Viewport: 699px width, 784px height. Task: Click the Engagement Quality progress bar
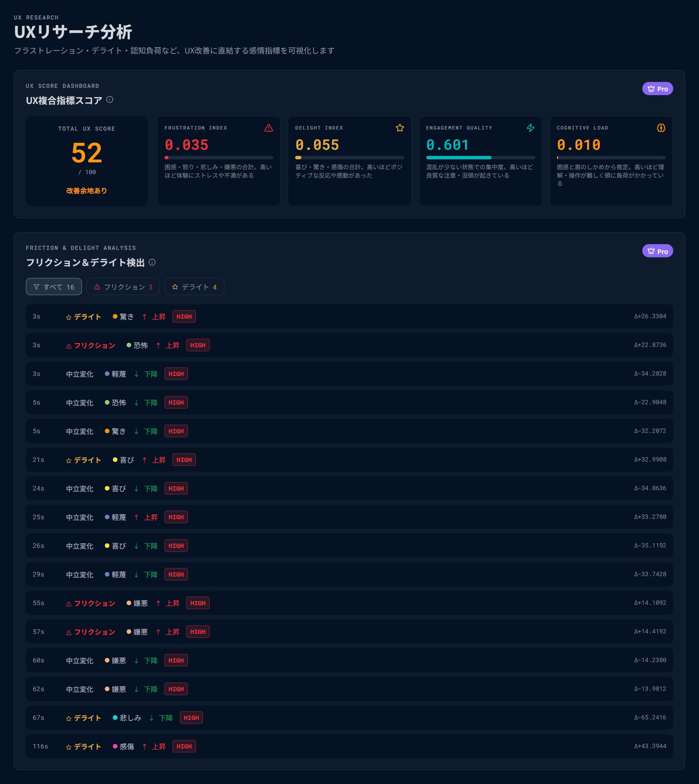coord(481,157)
